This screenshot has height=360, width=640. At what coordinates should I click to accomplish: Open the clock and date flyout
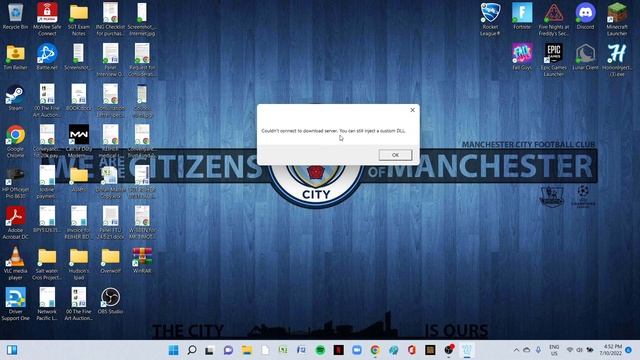(x=611, y=350)
